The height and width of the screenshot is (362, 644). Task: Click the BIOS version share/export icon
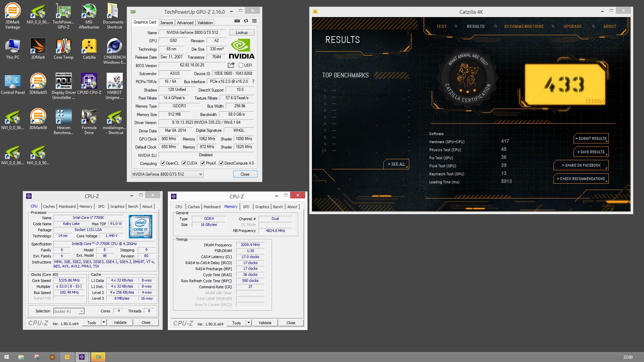(x=231, y=65)
